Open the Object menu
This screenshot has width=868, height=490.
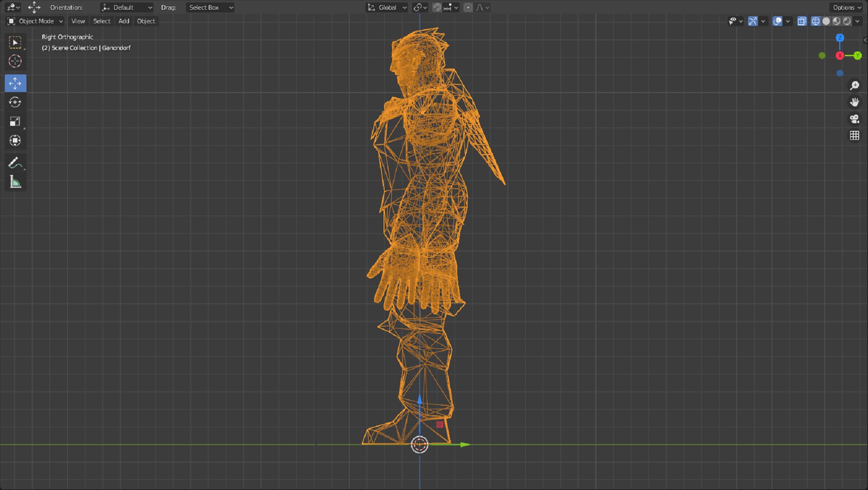tap(146, 21)
